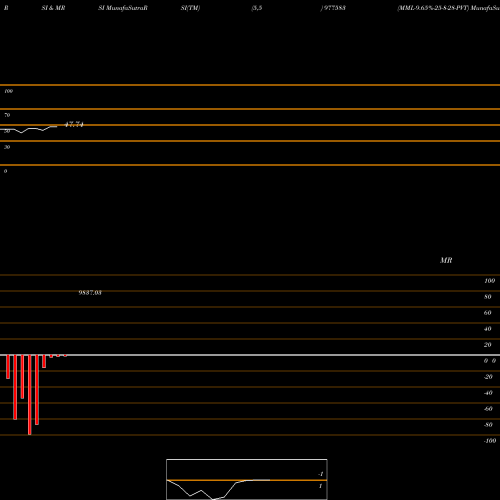
Task: Click the 977583 code in header
Action: [x=334, y=8]
